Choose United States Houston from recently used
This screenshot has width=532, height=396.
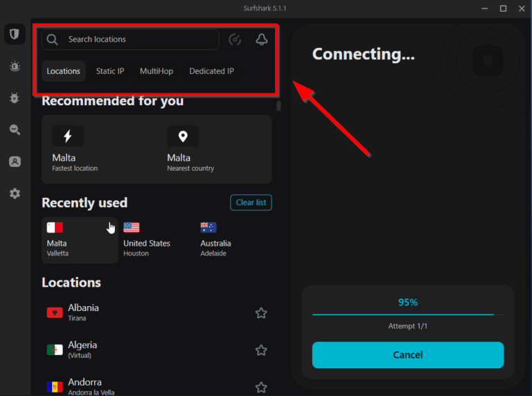click(147, 240)
